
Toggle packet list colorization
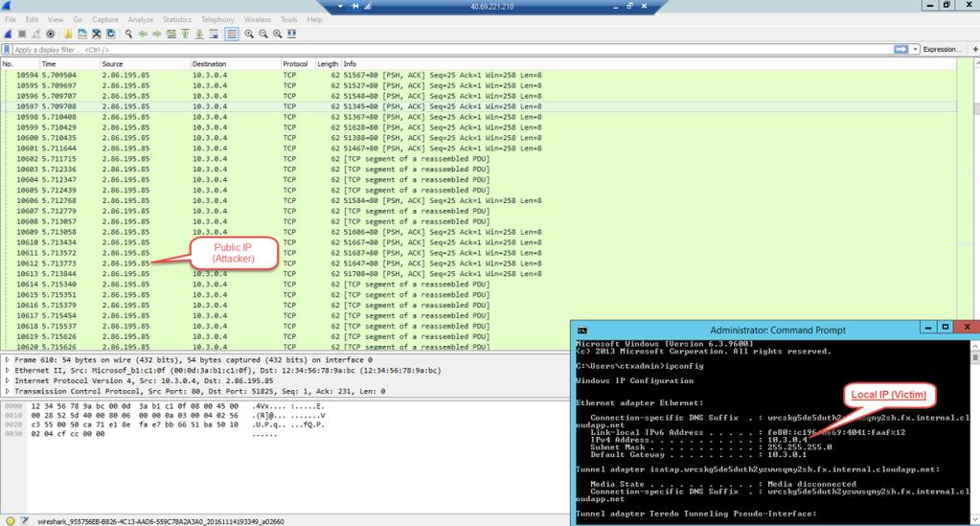(231, 34)
